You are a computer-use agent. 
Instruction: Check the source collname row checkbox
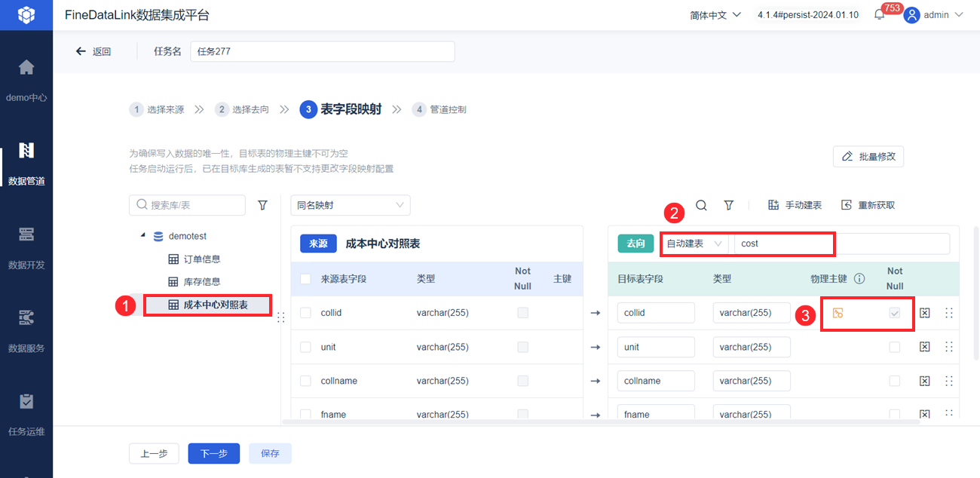point(305,381)
